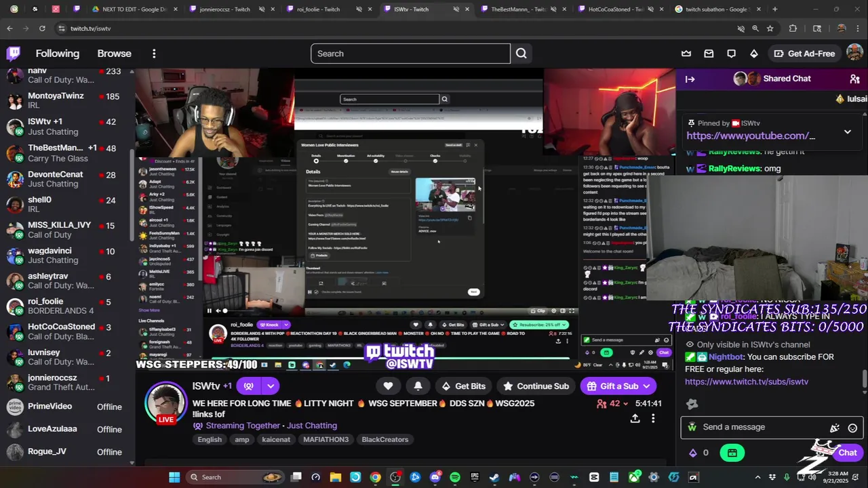Screen dimensions: 868x488
Task: Open the green channel rewards button
Action: tap(732, 453)
